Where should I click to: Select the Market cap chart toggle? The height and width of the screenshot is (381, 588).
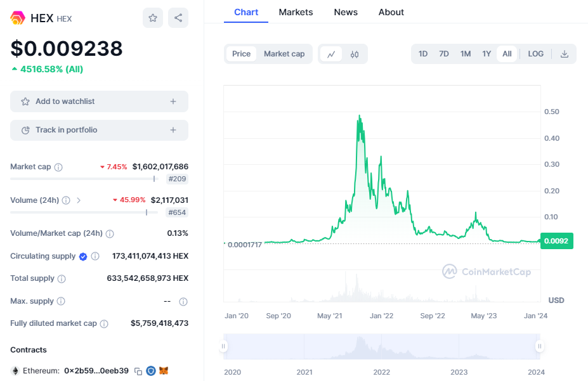(x=284, y=54)
